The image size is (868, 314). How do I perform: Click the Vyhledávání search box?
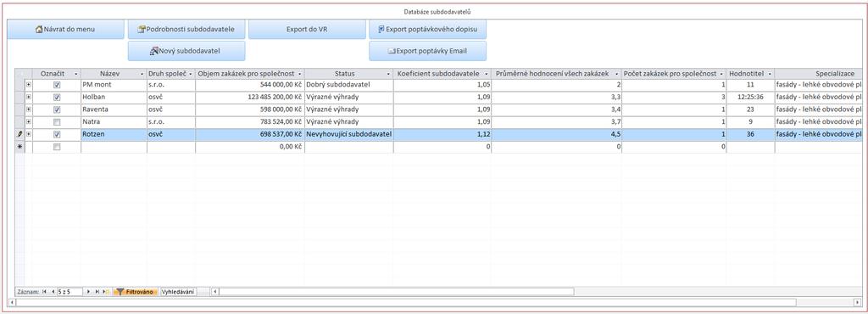click(178, 291)
